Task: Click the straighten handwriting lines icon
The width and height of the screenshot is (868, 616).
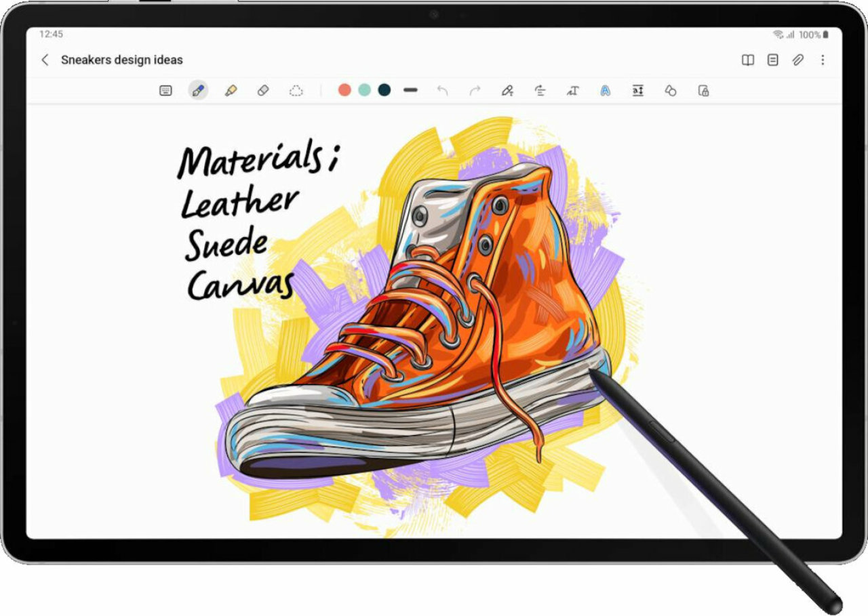Action: (540, 90)
